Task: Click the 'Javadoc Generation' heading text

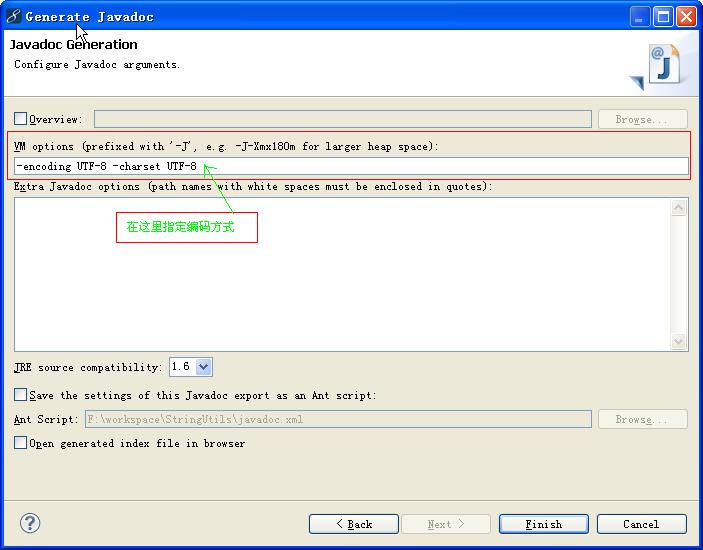Action: point(74,44)
